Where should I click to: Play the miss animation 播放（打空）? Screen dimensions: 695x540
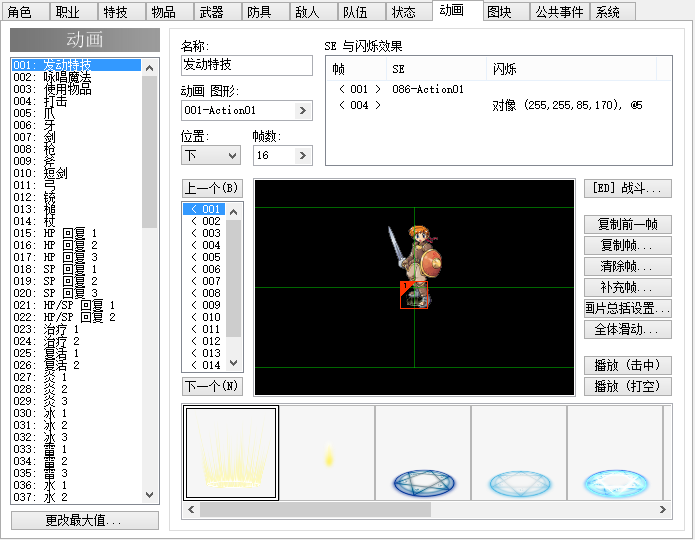point(628,386)
